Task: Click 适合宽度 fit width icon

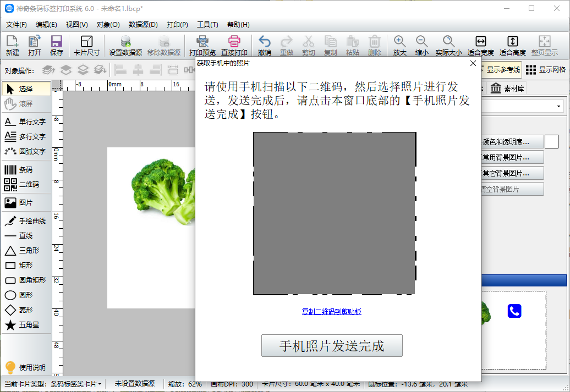Action: pyautogui.click(x=480, y=46)
